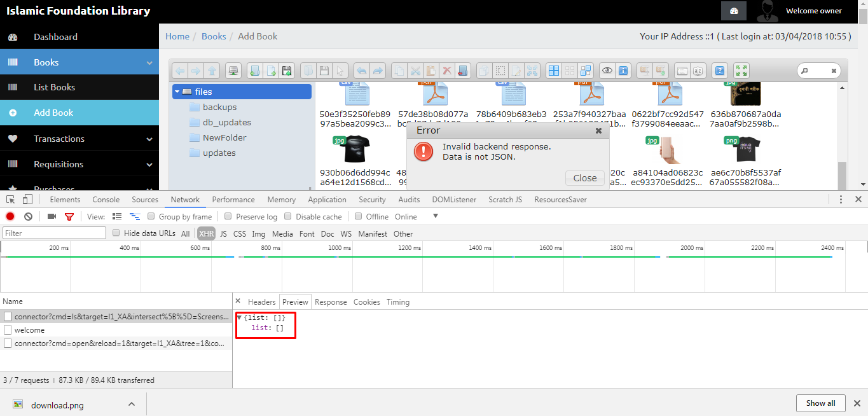Open the network requests filter funnel icon

tap(70, 216)
